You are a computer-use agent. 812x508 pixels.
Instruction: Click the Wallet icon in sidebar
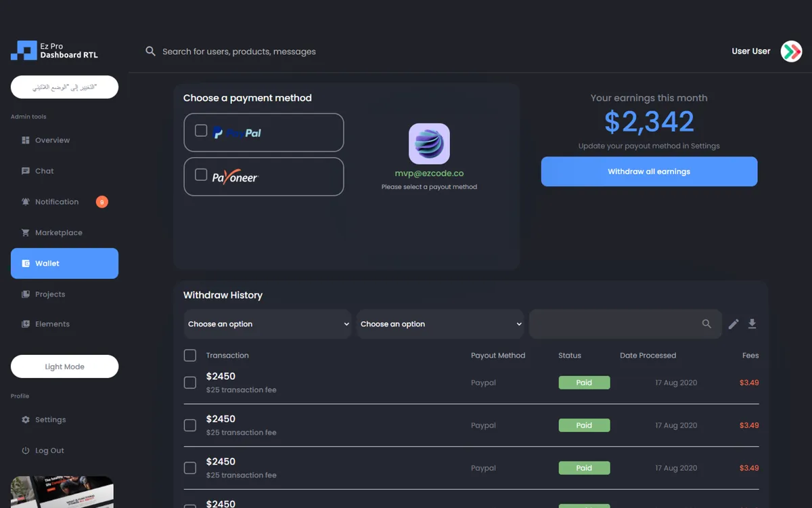26,263
